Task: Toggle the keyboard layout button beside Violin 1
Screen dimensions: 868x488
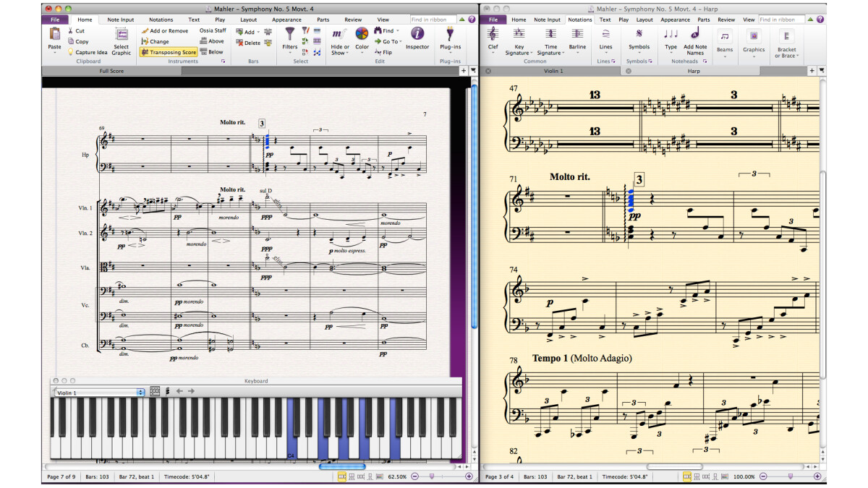Action: coord(155,391)
